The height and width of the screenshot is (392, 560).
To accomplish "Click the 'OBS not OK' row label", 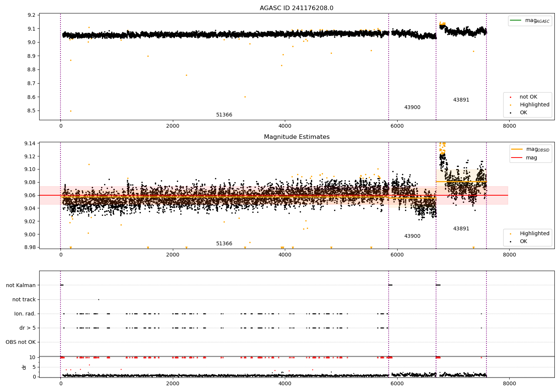I will tap(21, 342).
